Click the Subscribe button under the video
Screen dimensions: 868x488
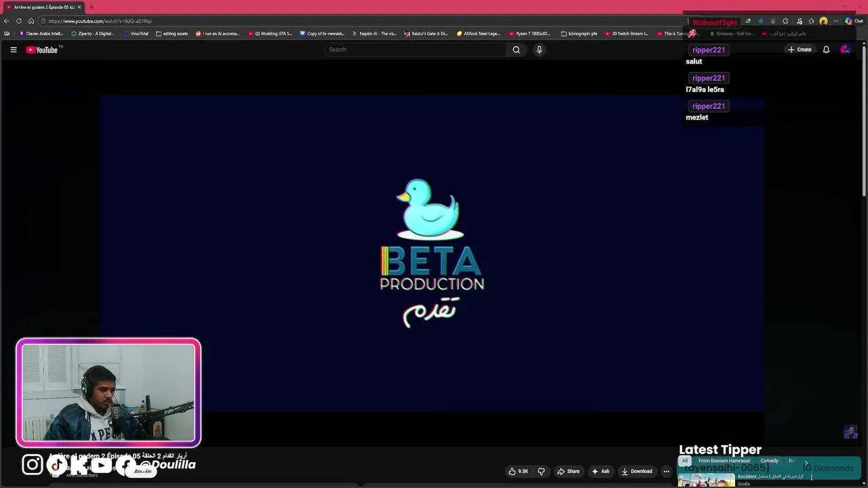coord(142,471)
